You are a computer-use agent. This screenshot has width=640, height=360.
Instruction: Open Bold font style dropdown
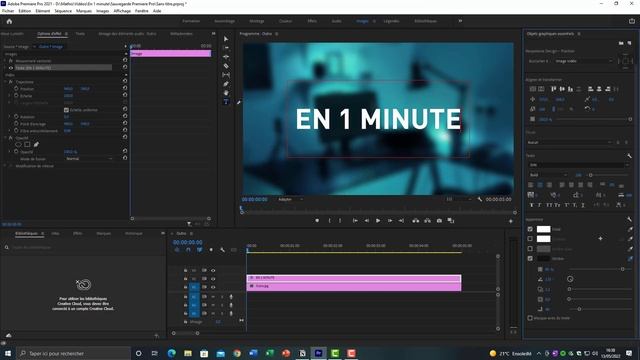point(548,175)
